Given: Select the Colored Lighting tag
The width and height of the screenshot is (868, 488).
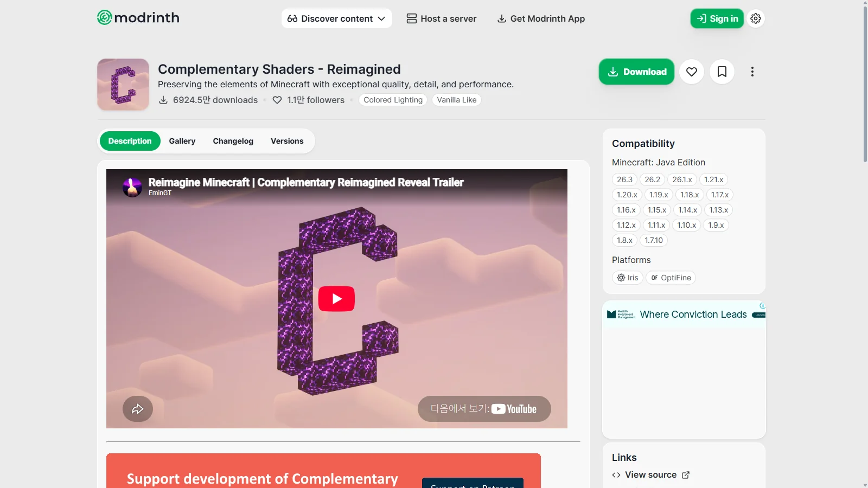Looking at the screenshot, I should pos(393,100).
